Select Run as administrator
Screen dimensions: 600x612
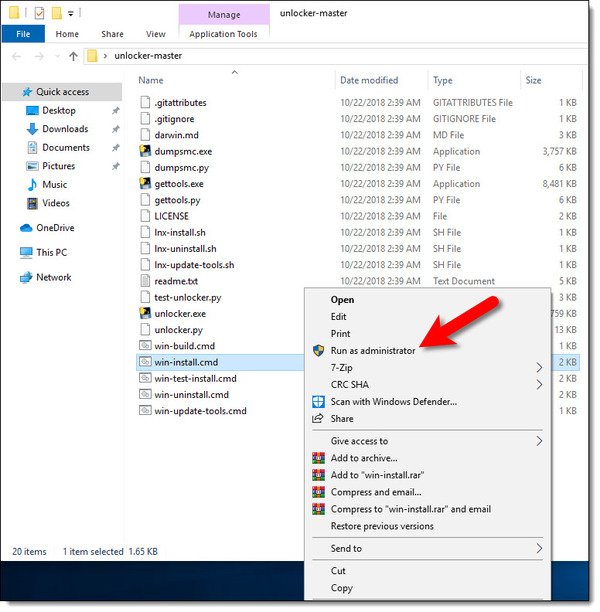pos(427,350)
